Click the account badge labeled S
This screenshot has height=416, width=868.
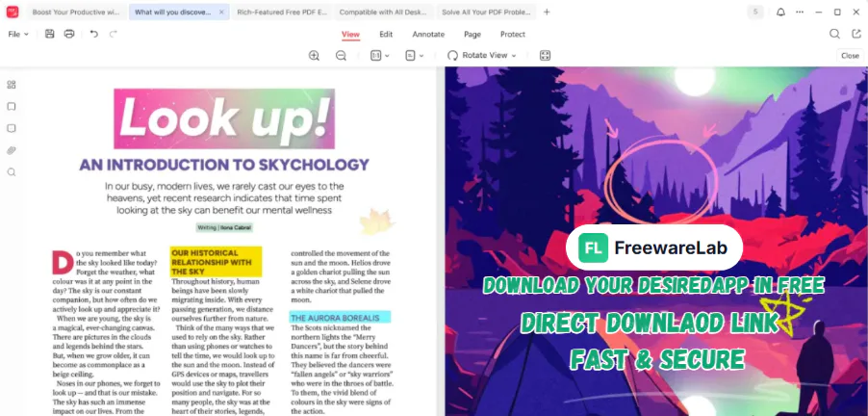click(x=755, y=12)
